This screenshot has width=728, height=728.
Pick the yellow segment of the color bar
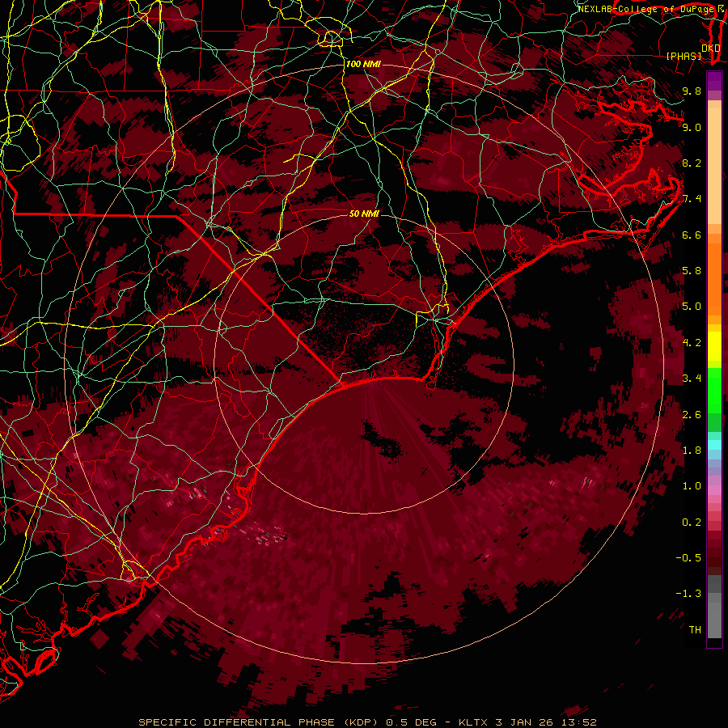(x=714, y=346)
